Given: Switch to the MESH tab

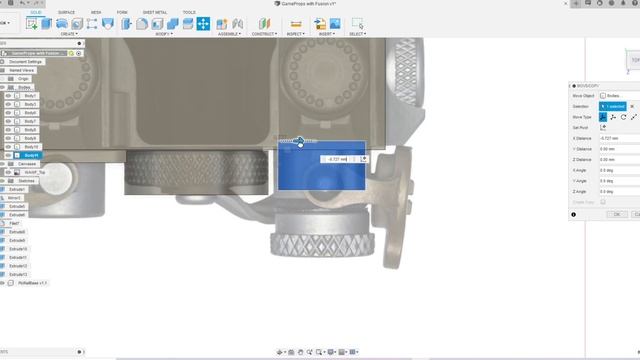Looking at the screenshot, I should 96,13.
